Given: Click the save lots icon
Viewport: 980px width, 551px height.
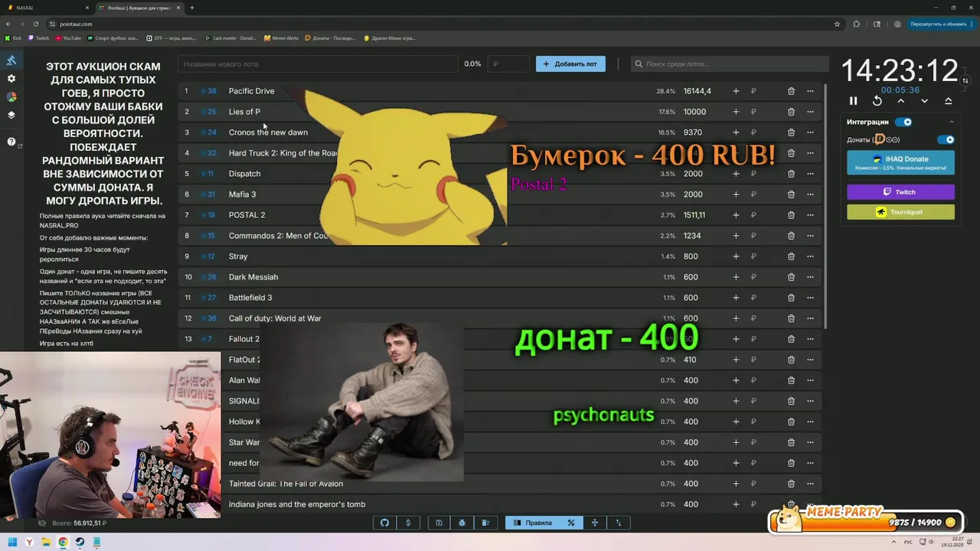Looking at the screenshot, I should (439, 523).
